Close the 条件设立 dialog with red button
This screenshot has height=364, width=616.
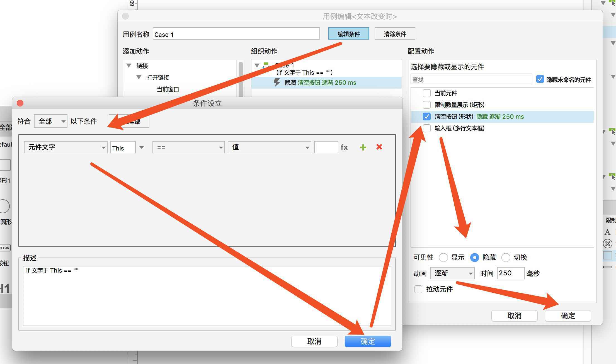click(x=20, y=103)
